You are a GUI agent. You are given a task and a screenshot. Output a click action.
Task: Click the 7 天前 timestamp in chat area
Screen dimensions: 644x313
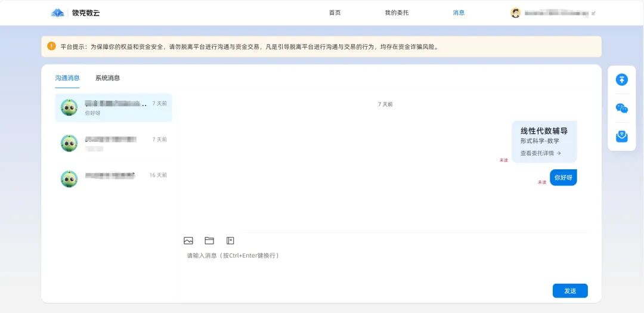click(x=385, y=104)
